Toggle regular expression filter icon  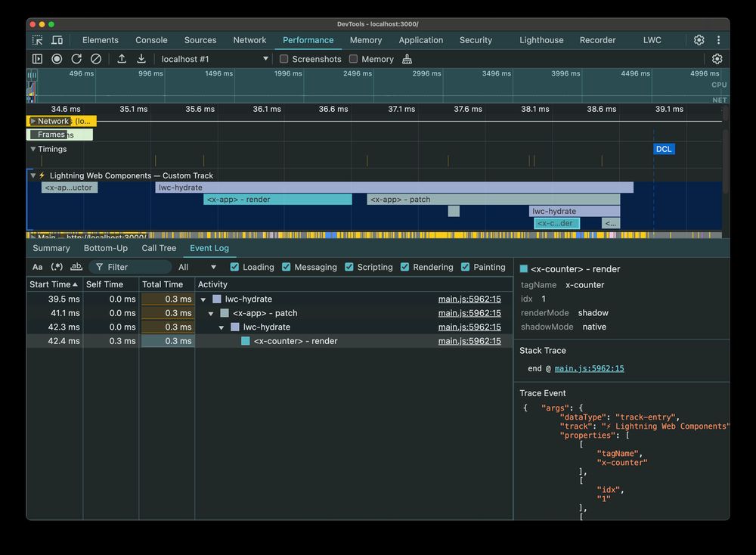[x=57, y=267]
